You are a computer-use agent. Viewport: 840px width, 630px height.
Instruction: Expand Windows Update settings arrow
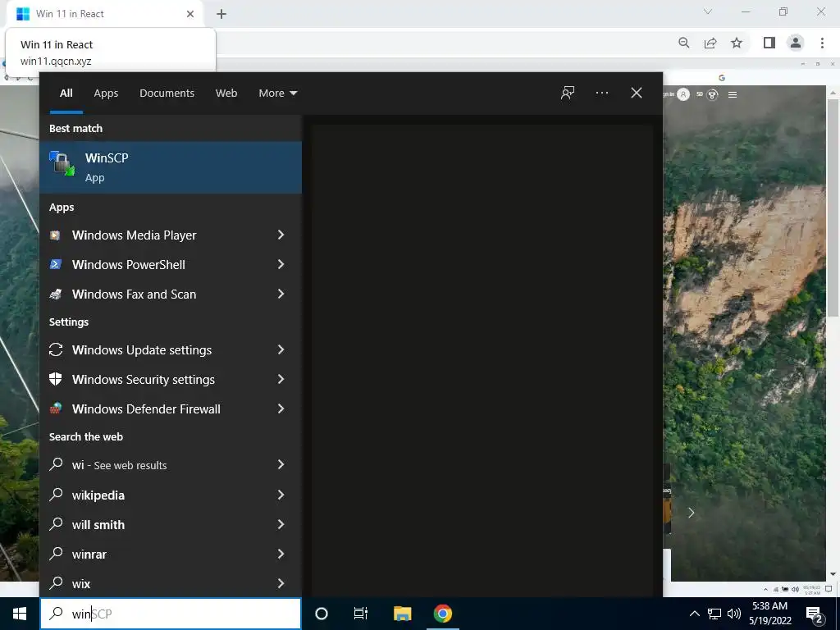[x=281, y=349]
